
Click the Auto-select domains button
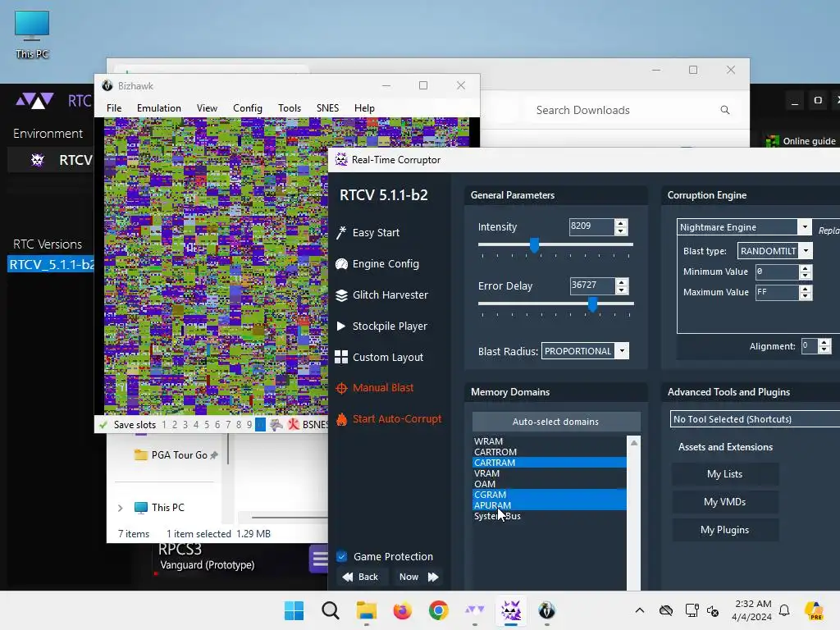tap(556, 422)
